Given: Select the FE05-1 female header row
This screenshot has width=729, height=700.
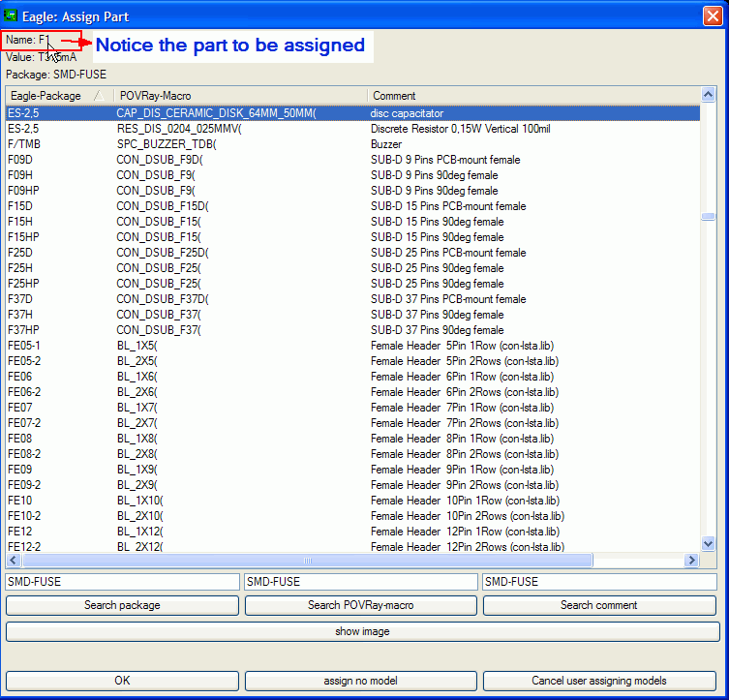Looking at the screenshot, I should pyautogui.click(x=352, y=346).
